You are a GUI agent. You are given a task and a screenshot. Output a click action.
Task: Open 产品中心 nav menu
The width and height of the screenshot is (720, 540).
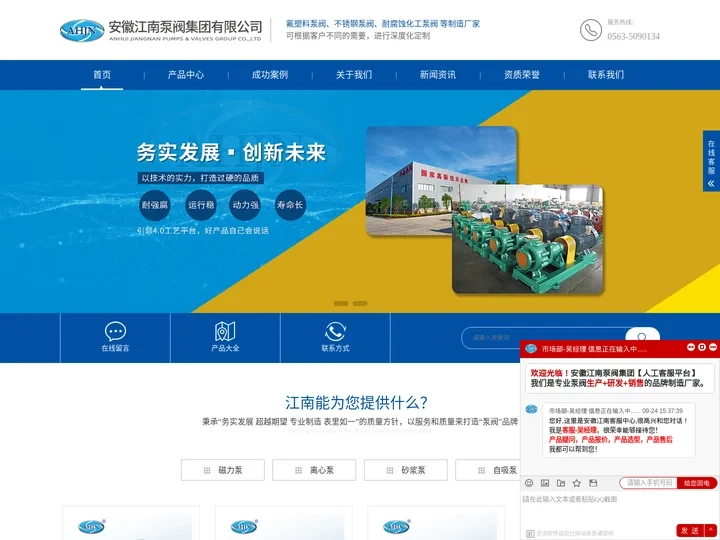coord(186,75)
